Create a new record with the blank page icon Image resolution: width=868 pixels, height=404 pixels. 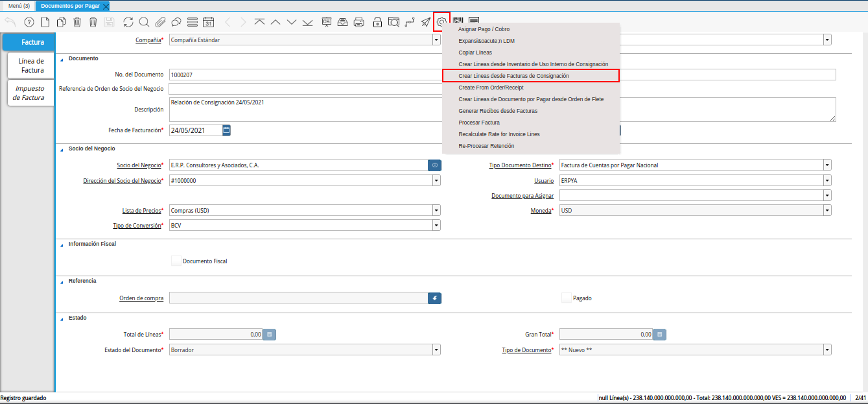(45, 22)
